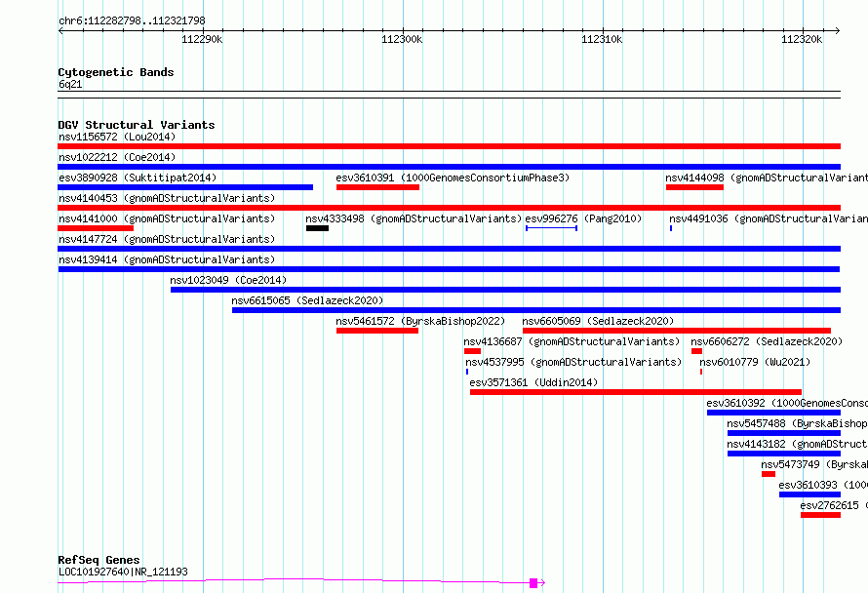This screenshot has height=593, width=868.
Task: Click the black nsv4333498 variant bar
Action: click(317, 228)
